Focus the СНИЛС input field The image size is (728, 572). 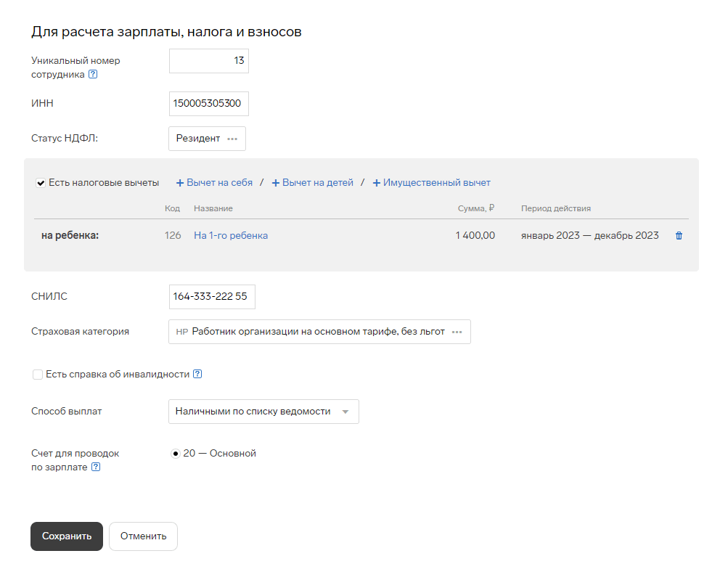coord(212,297)
